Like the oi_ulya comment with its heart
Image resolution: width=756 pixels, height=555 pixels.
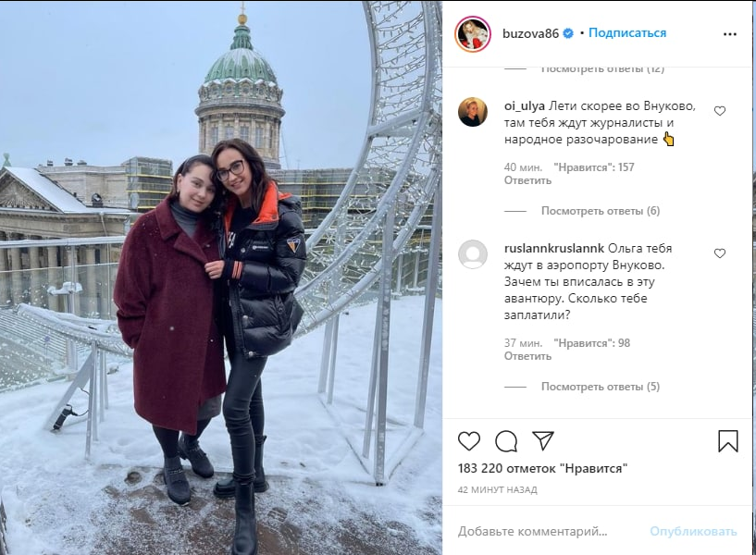720,111
